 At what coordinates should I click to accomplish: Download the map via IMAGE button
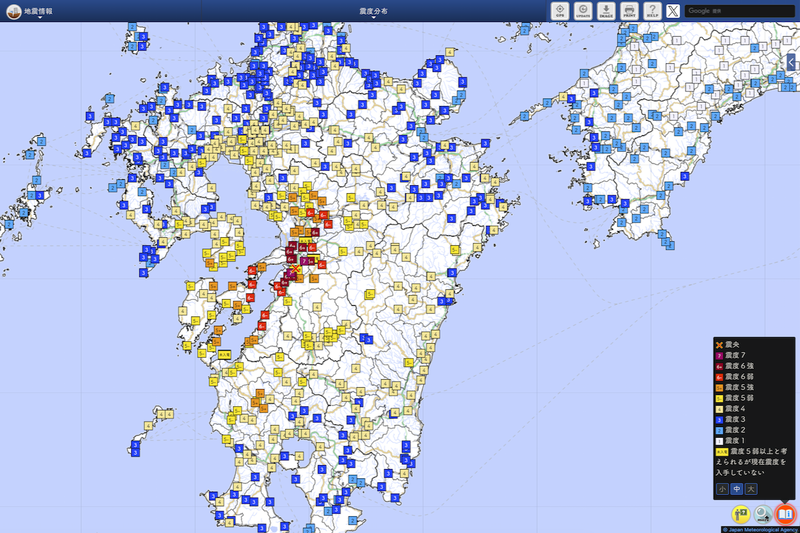pos(606,11)
